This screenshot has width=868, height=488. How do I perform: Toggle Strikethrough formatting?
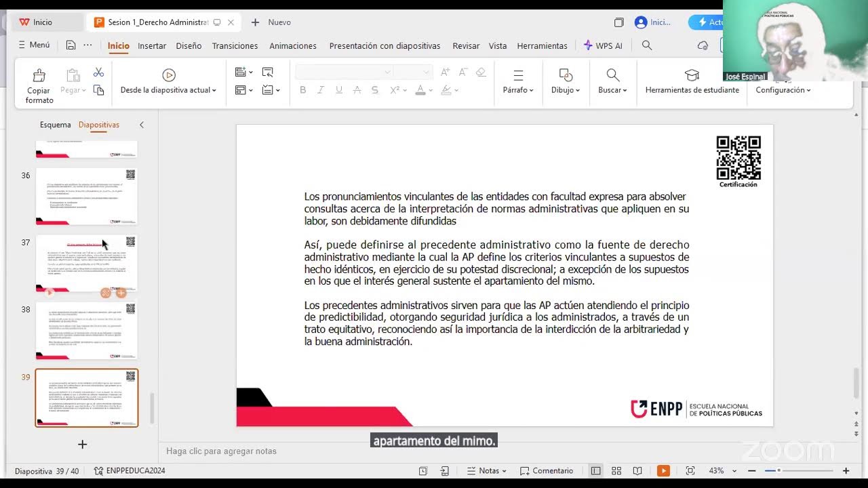pos(357,90)
